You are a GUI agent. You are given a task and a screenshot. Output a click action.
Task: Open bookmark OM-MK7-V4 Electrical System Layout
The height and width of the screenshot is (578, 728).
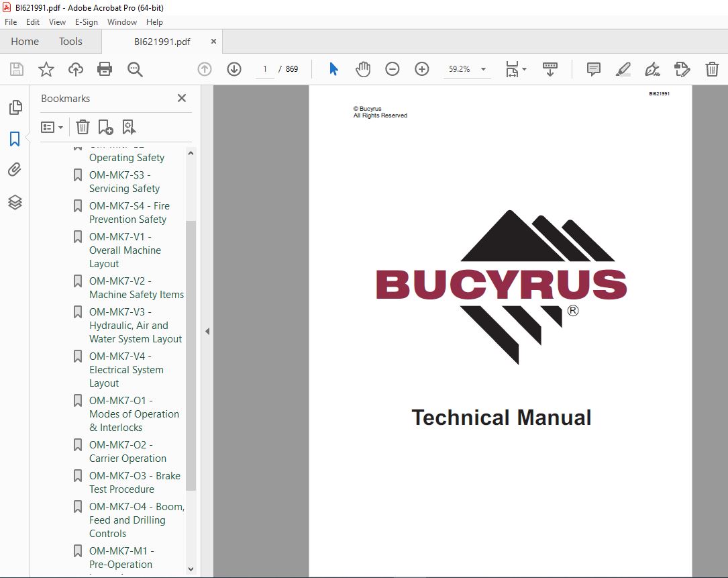tap(126, 369)
